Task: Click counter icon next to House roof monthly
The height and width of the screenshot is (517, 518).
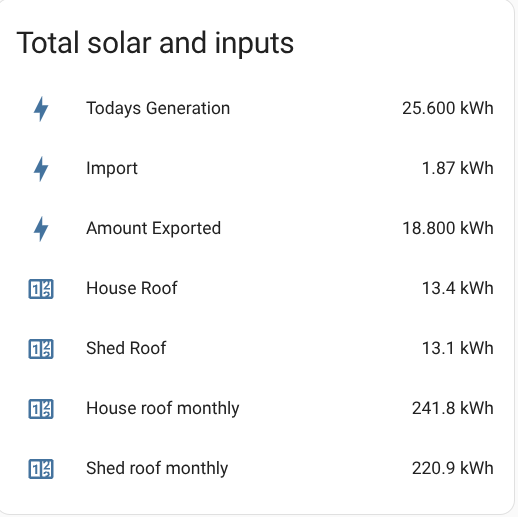Action: [41, 409]
